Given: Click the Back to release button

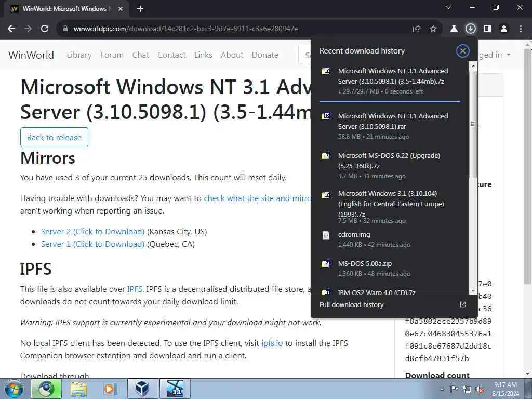Looking at the screenshot, I should pyautogui.click(x=54, y=137).
